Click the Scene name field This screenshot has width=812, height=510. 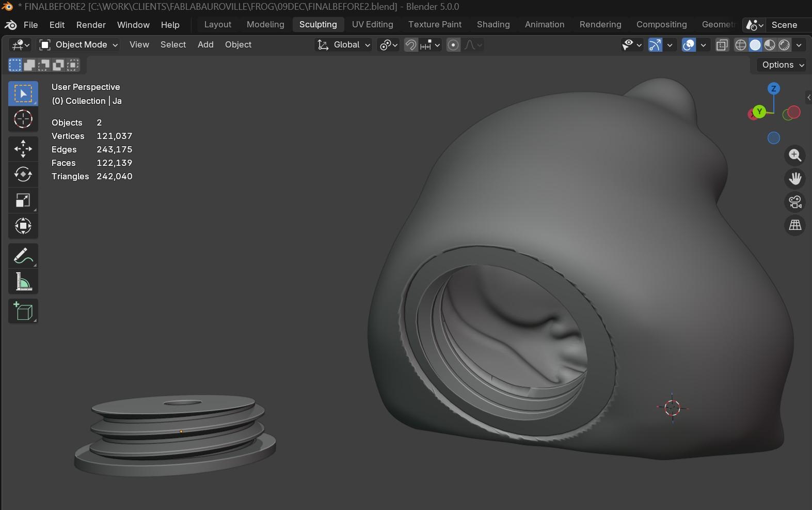784,25
